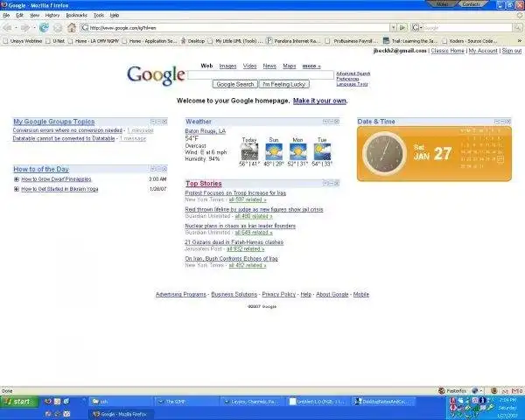Image resolution: width=525 pixels, height=420 pixels.
Task: Open the Edit menu
Action: pos(19,16)
